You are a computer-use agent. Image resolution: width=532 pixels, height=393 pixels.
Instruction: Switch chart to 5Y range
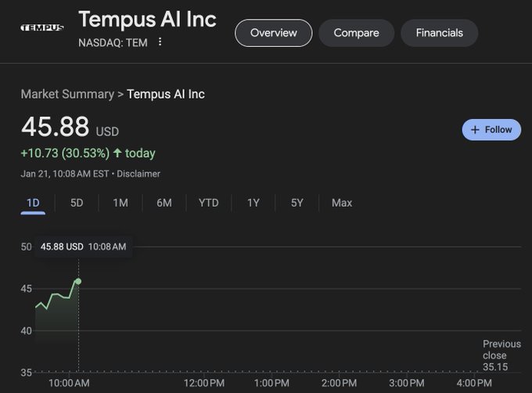tap(297, 203)
